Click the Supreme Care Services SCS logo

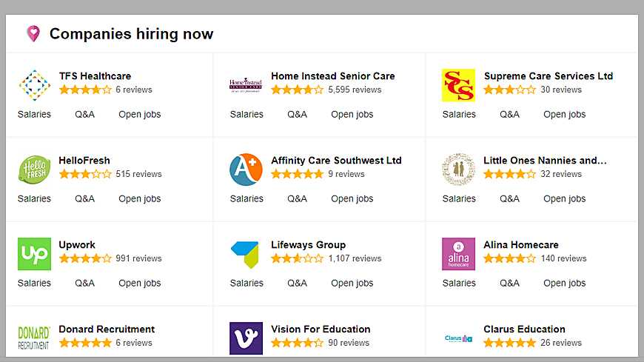click(x=458, y=85)
